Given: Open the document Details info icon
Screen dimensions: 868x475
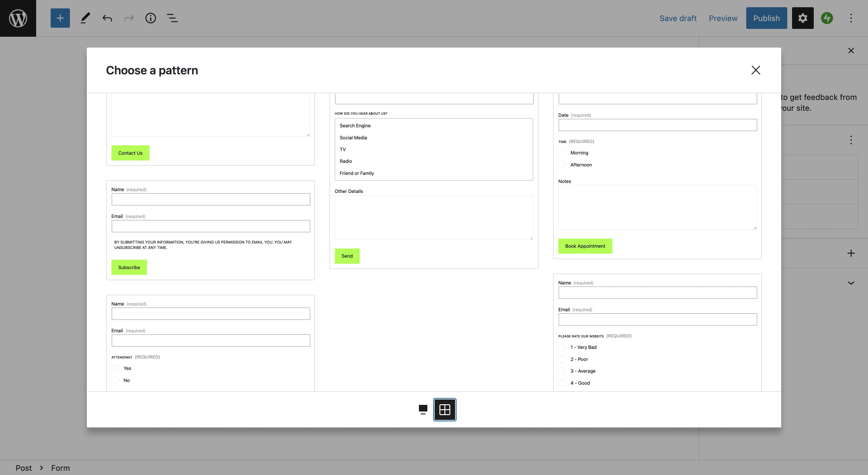Looking at the screenshot, I should [x=150, y=18].
